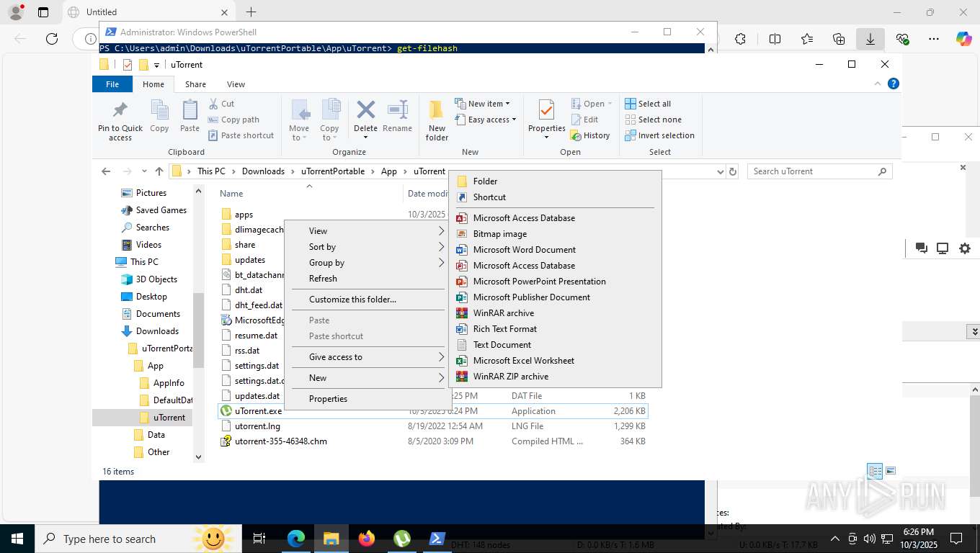Click Paste shortcut in ribbon
The image size is (980, 553).
tap(241, 135)
